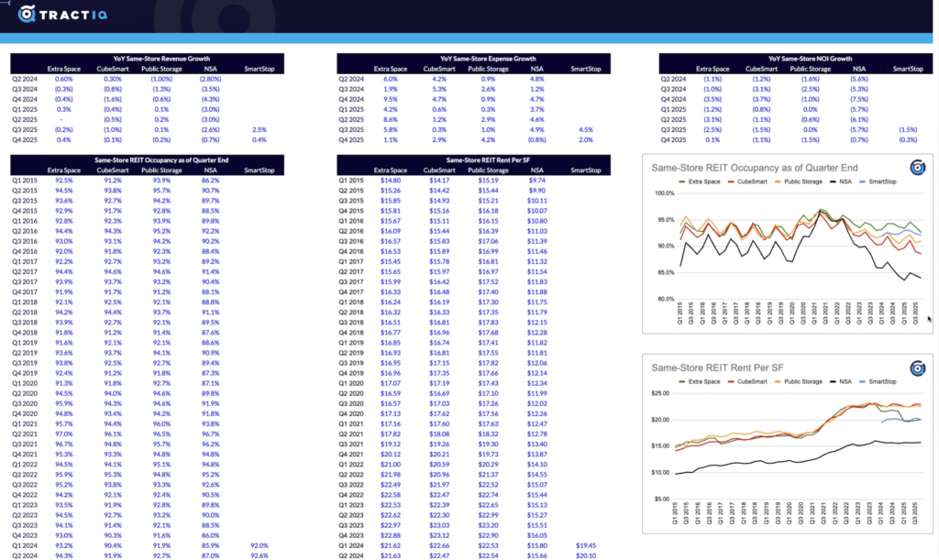Toggle the SmartStop series in Occupancy chart legend
Viewport: 939px width, 560px height.
(x=880, y=183)
